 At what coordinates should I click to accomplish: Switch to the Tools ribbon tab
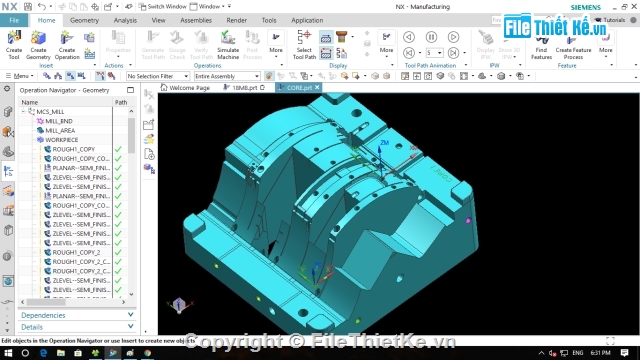point(269,20)
